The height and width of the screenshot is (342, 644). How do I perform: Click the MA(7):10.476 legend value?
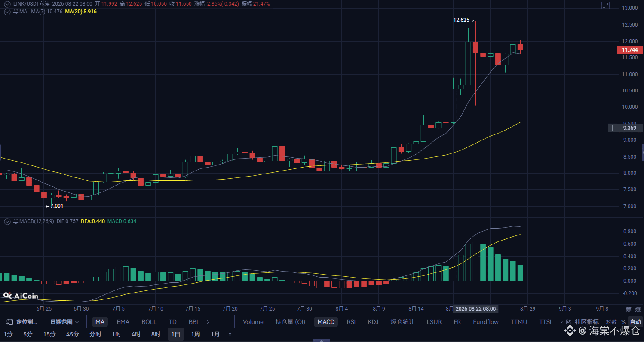pyautogui.click(x=47, y=12)
